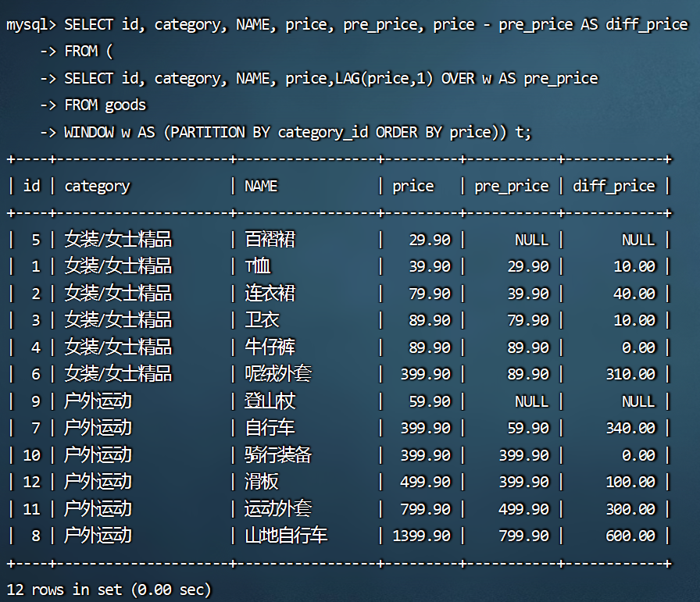Click the NAME column header

tap(261, 186)
